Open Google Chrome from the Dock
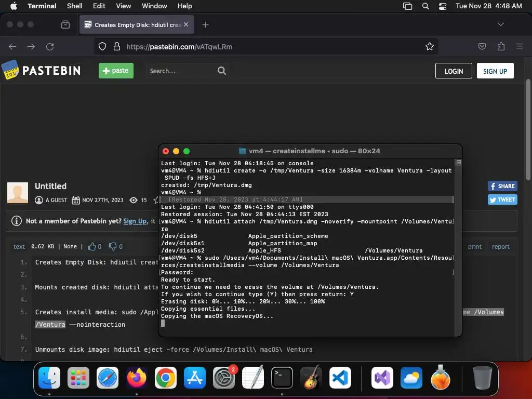 tap(166, 377)
